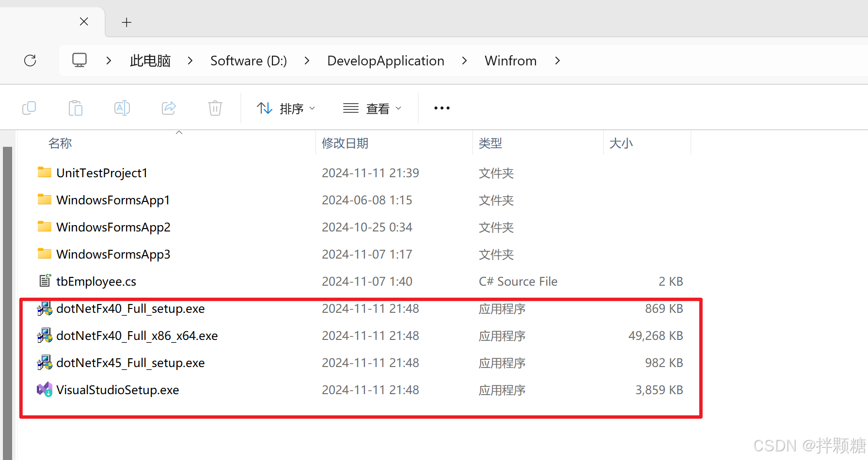Expand chevron after 此电脑 in breadcrumb
868x460 pixels.
click(190, 61)
